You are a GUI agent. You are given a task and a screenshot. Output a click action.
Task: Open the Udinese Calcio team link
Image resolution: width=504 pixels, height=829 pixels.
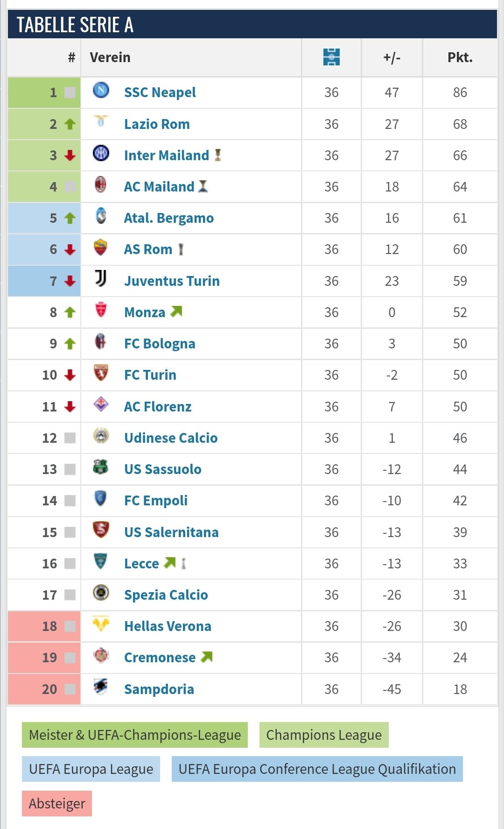click(x=171, y=438)
